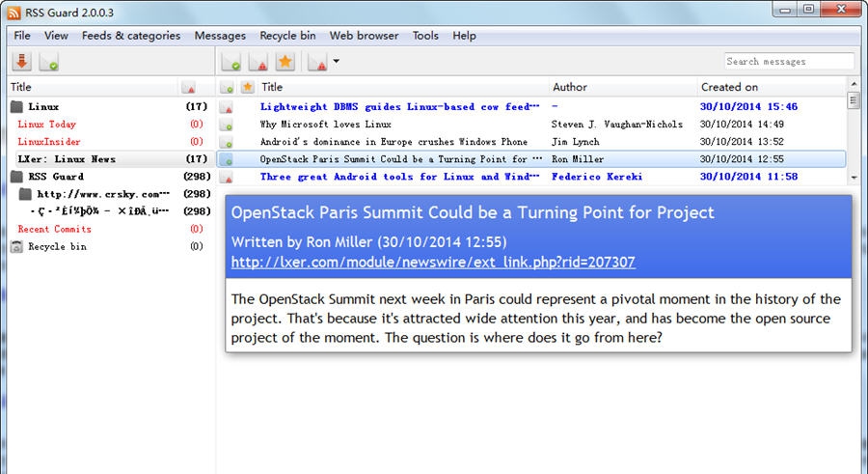Image resolution: width=868 pixels, height=474 pixels.
Task: Open the Web browser menu
Action: pyautogui.click(x=364, y=36)
